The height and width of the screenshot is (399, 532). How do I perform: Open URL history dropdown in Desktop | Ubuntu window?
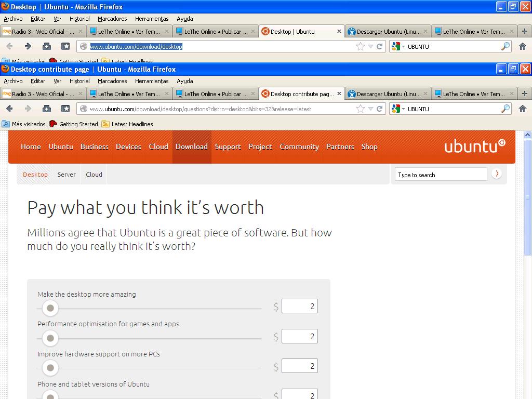click(370, 46)
